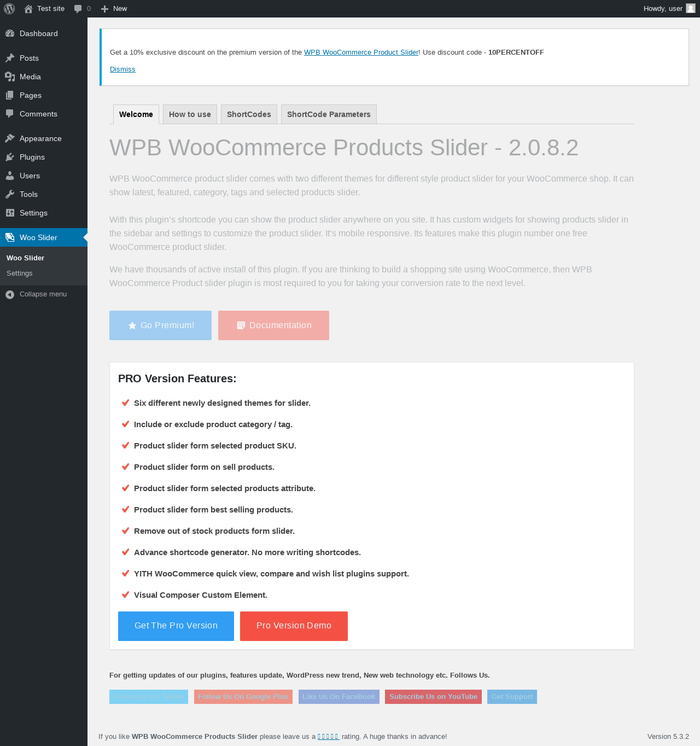Click the Media library icon
This screenshot has height=746, width=700.
[x=10, y=77]
